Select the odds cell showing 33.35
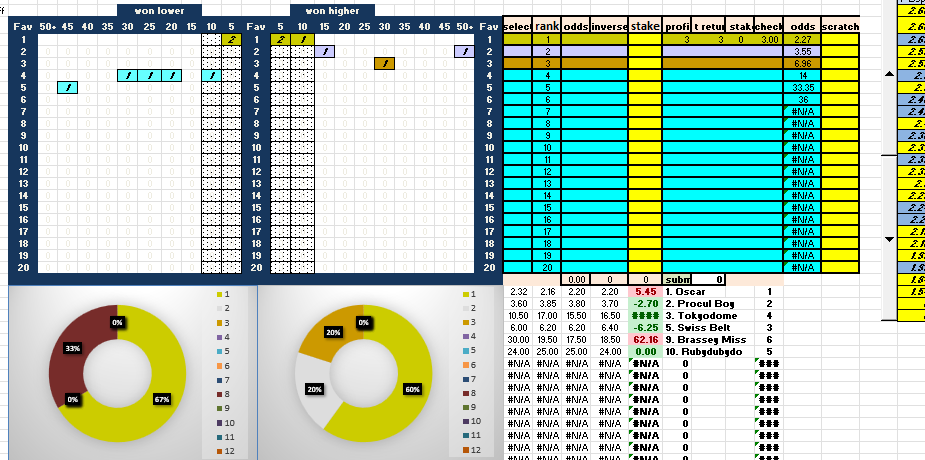 (x=802, y=87)
